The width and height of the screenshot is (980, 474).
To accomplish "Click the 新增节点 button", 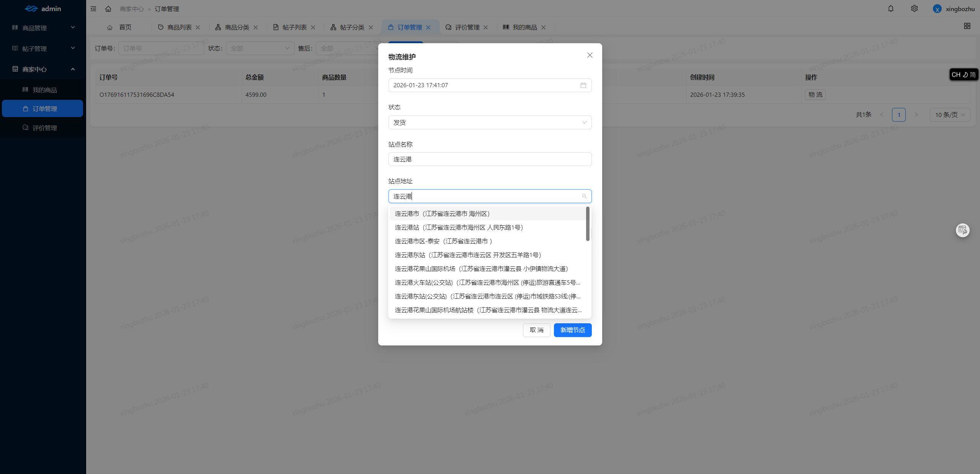I will pos(572,330).
